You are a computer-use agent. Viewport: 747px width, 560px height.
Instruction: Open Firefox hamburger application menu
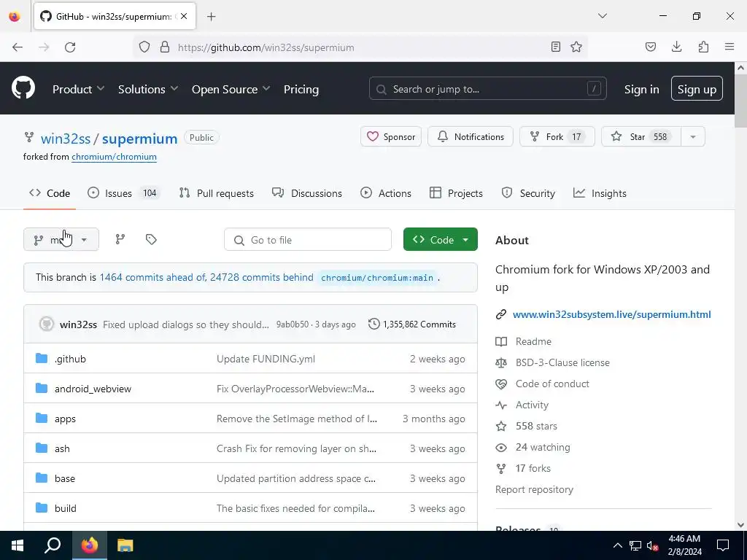tap(729, 47)
